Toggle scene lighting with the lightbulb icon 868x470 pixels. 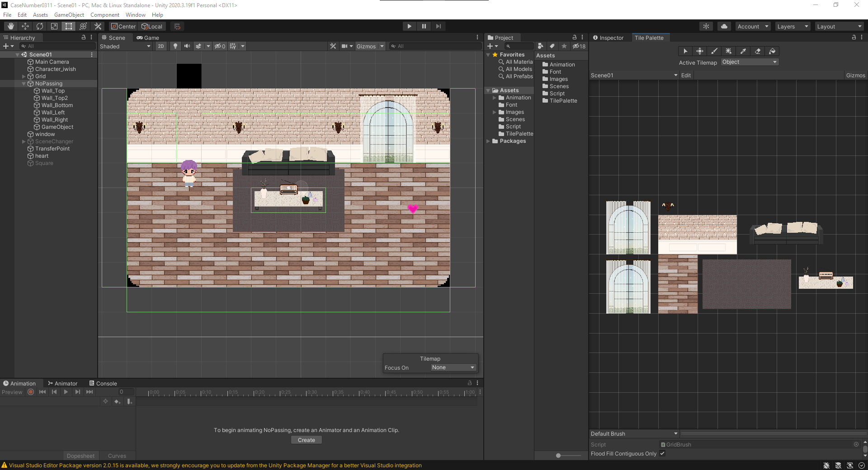click(x=175, y=46)
